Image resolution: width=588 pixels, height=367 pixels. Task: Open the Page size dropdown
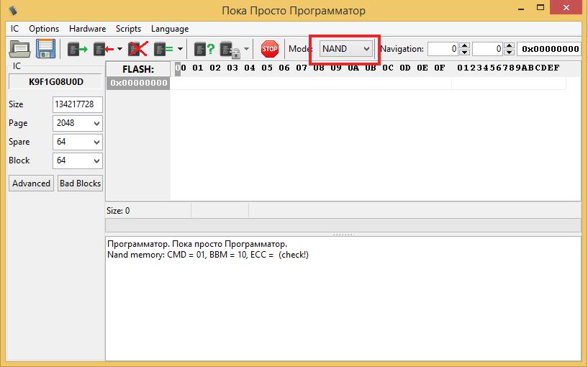tap(77, 123)
